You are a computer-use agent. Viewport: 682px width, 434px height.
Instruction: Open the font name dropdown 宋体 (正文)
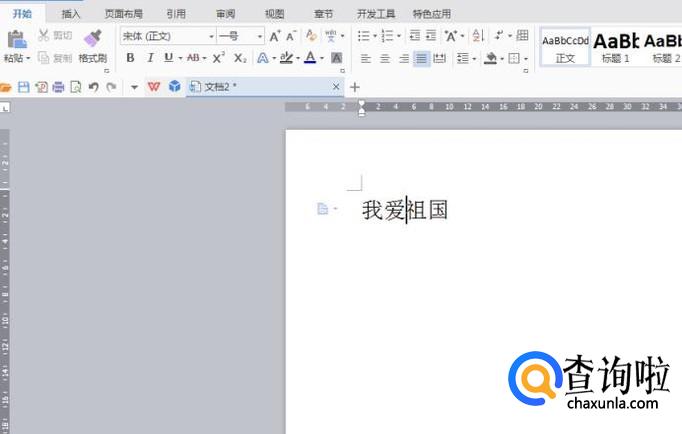click(x=163, y=36)
